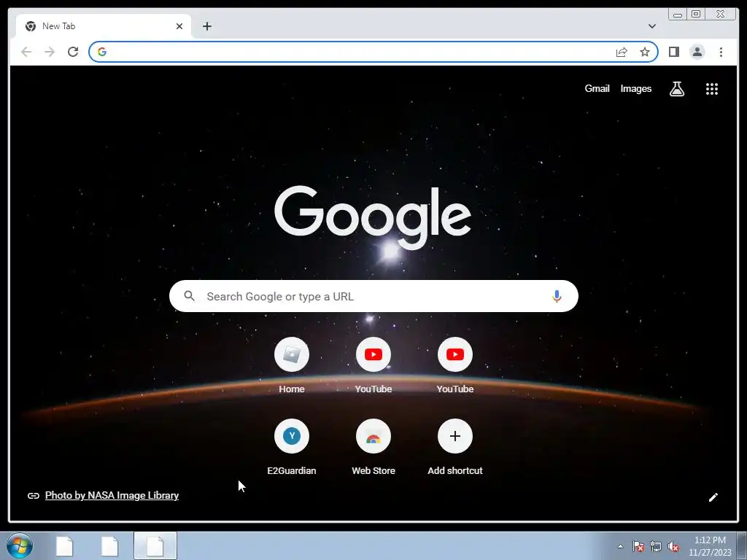Open the Search Labs flask icon
Image resolution: width=747 pixels, height=560 pixels.
tap(676, 88)
